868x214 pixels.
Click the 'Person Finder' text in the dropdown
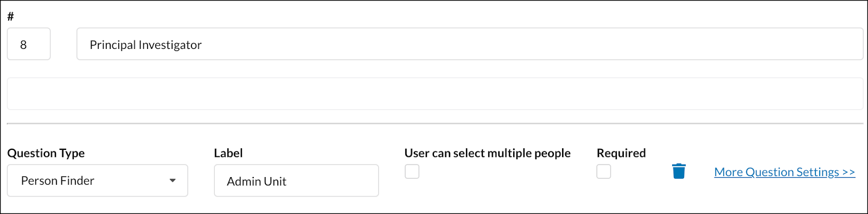tap(58, 180)
